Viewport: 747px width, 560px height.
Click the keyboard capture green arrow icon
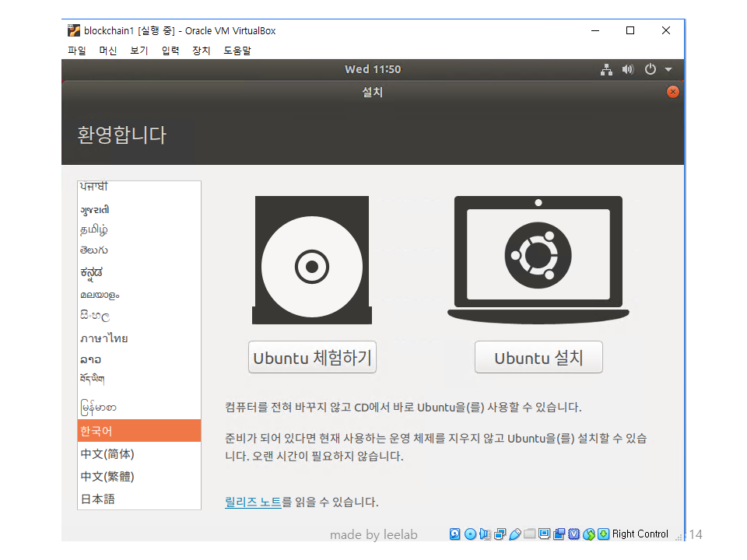[x=604, y=534]
